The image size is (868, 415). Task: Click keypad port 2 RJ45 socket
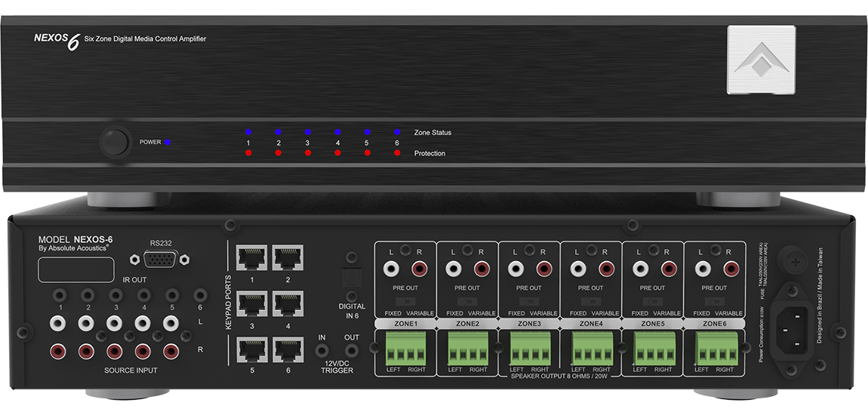[288, 258]
